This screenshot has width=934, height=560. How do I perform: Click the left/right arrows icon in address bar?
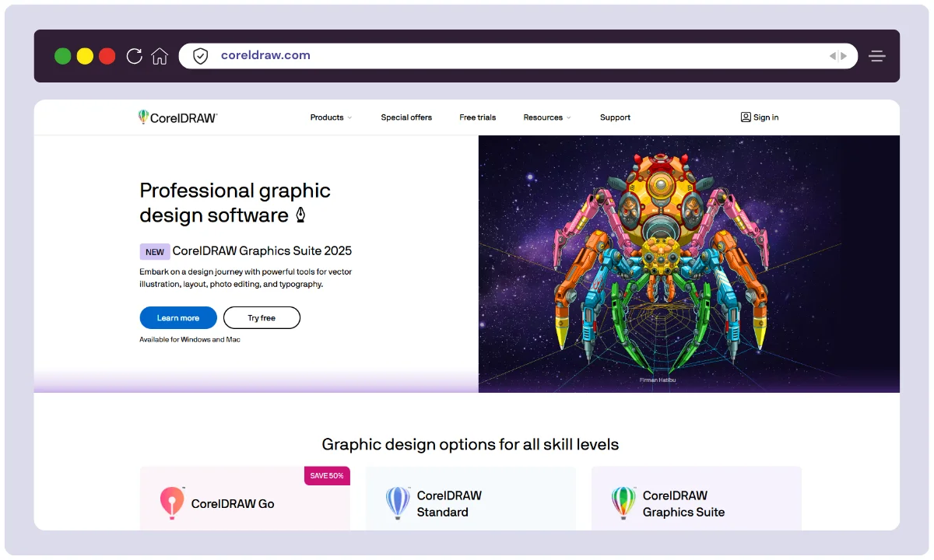pyautogui.click(x=837, y=56)
